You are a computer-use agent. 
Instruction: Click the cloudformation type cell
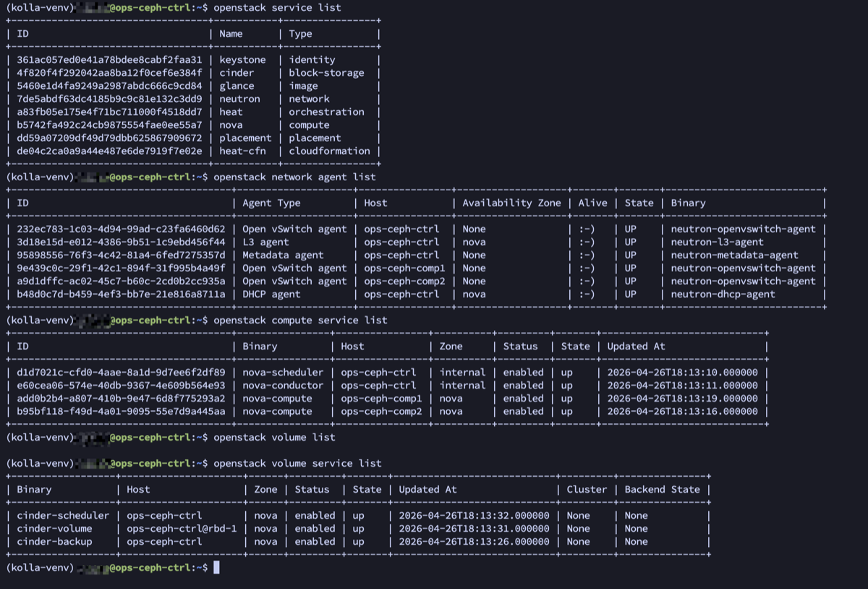329,151
